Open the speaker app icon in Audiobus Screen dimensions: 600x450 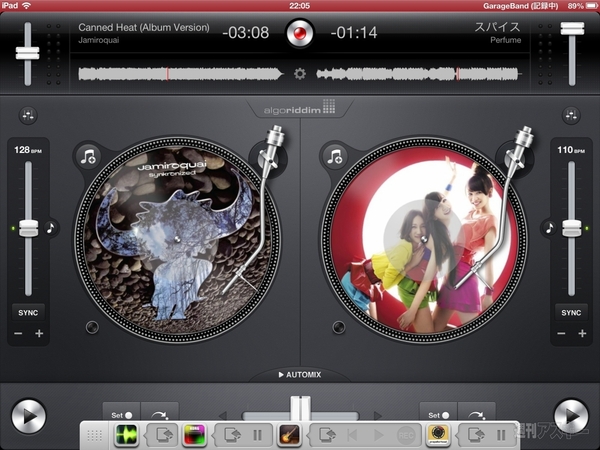coord(438,435)
